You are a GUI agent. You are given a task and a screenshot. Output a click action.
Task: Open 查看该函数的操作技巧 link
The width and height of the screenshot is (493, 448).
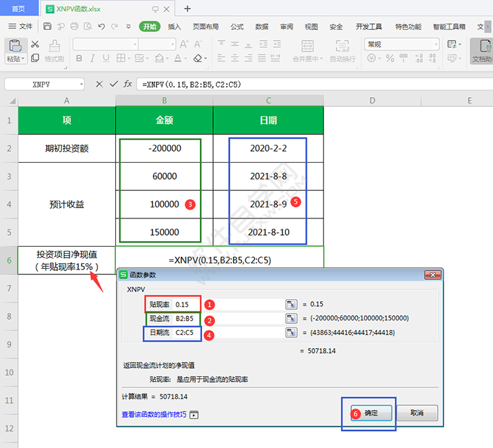[154, 414]
